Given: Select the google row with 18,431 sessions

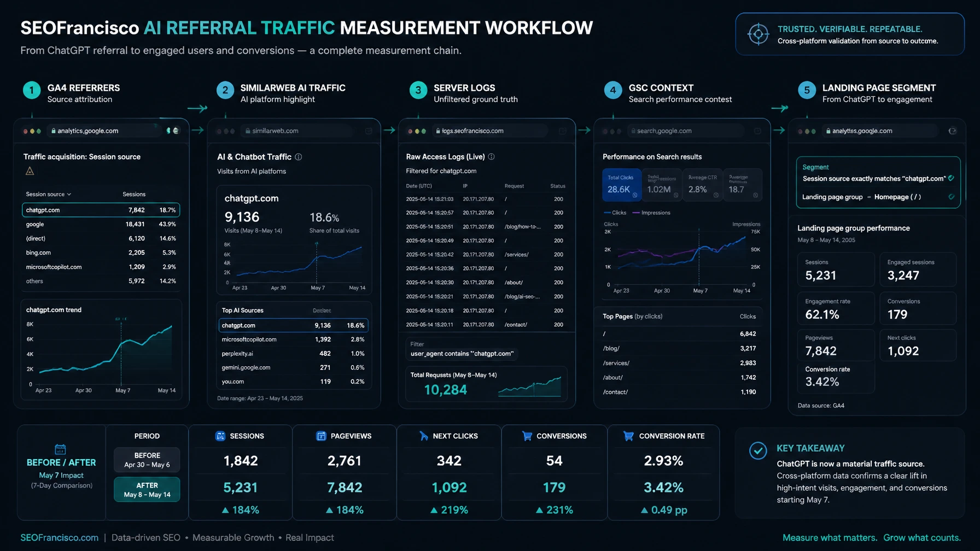Looking at the screenshot, I should coord(101,224).
